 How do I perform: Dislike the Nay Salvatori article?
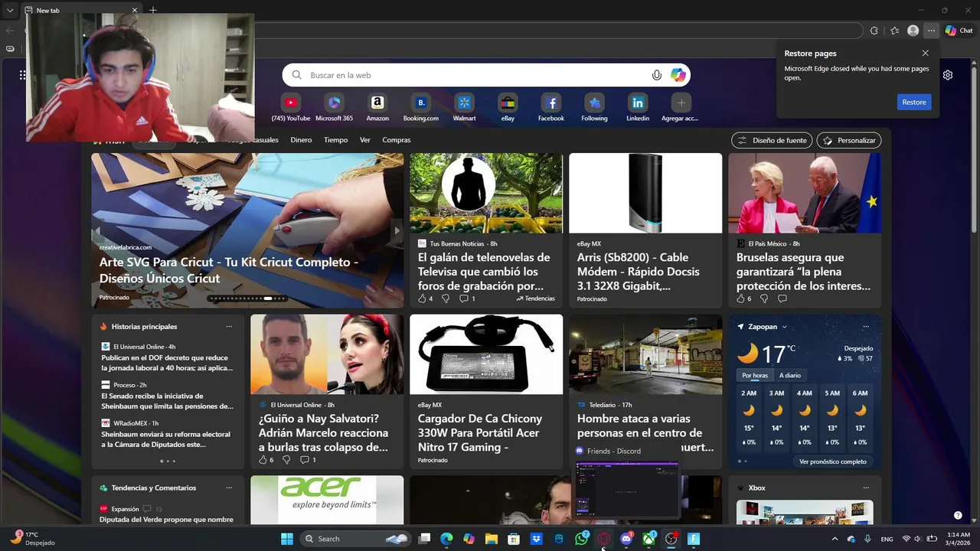[x=286, y=460]
